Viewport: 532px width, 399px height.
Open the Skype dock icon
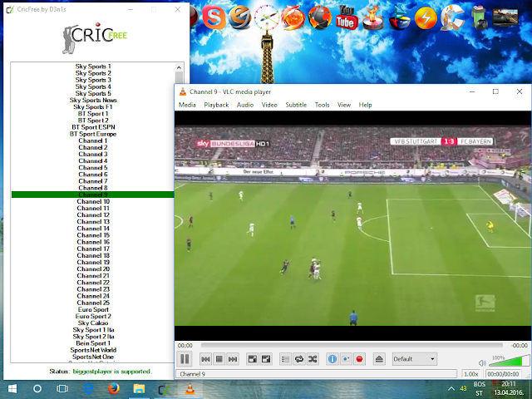(214, 17)
